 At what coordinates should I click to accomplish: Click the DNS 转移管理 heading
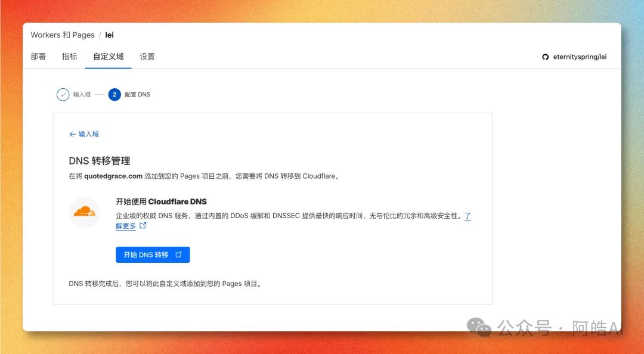tap(100, 161)
